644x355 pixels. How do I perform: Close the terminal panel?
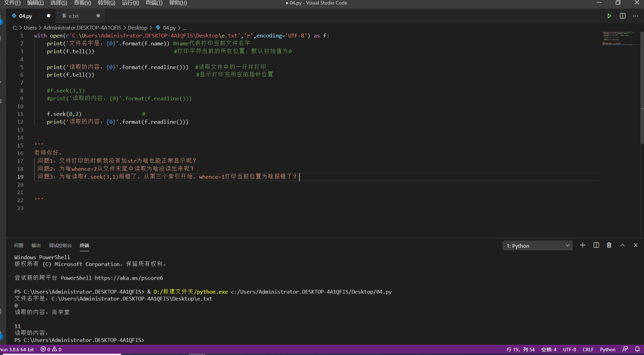(x=636, y=245)
